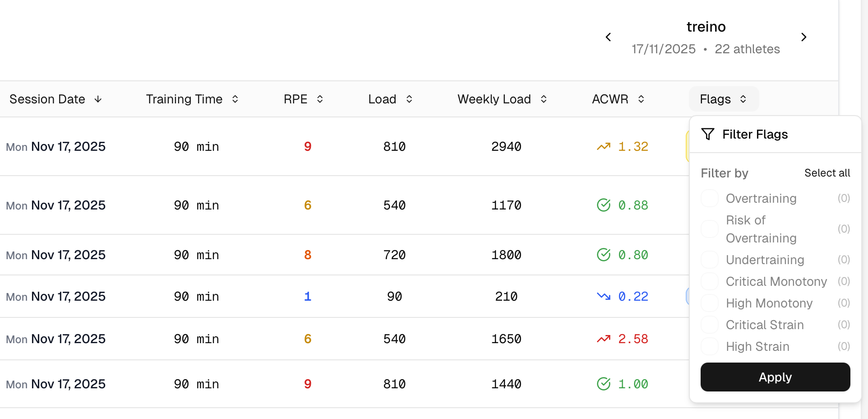Open the Flags column filter dropdown
868x419 pixels.
click(724, 99)
